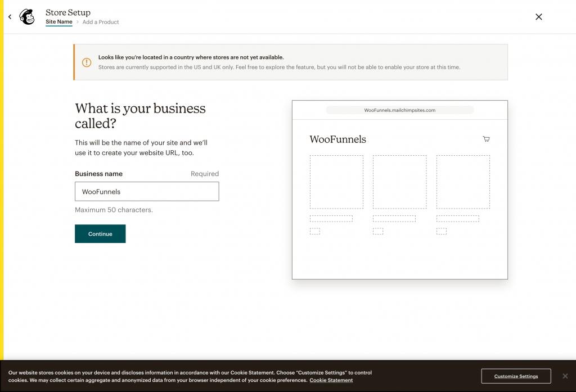The image size is (576, 392).
Task: Click the country availability warning title
Action: click(191, 57)
